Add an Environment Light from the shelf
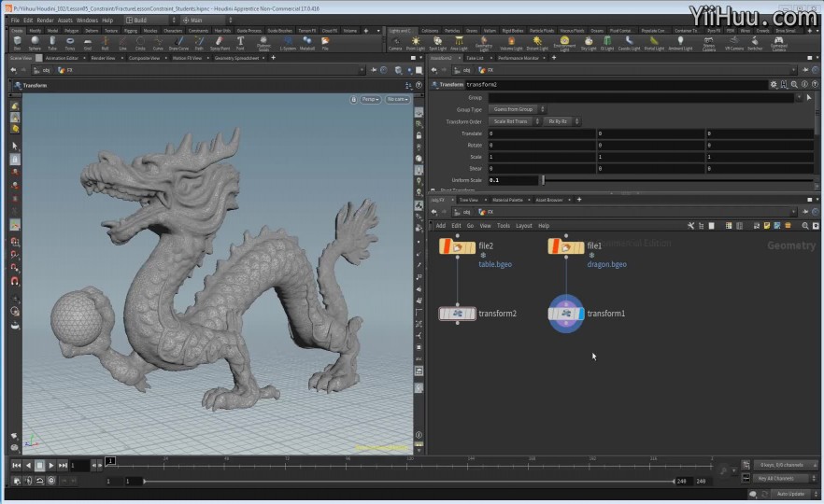This screenshot has height=504, width=824. click(564, 44)
